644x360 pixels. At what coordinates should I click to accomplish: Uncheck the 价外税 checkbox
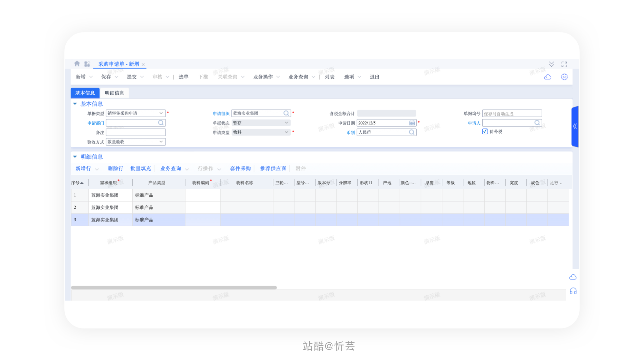coord(485,131)
